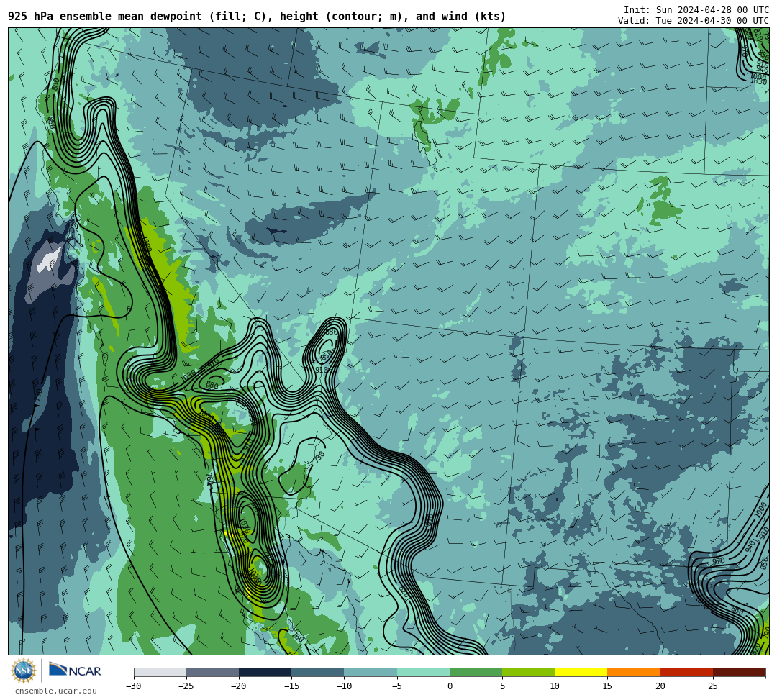The height and width of the screenshot is (700, 777).
Task: Click the colorbar tick label -30
Action: 134,686
